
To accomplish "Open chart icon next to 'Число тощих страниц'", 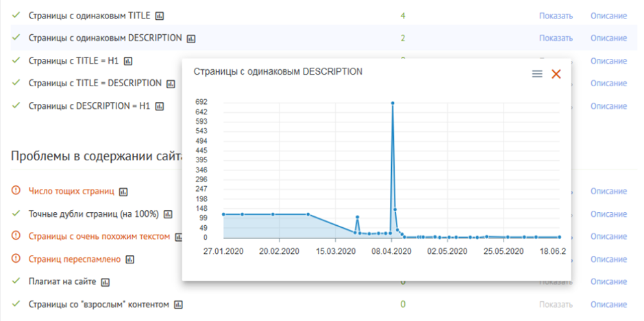I will [x=123, y=192].
